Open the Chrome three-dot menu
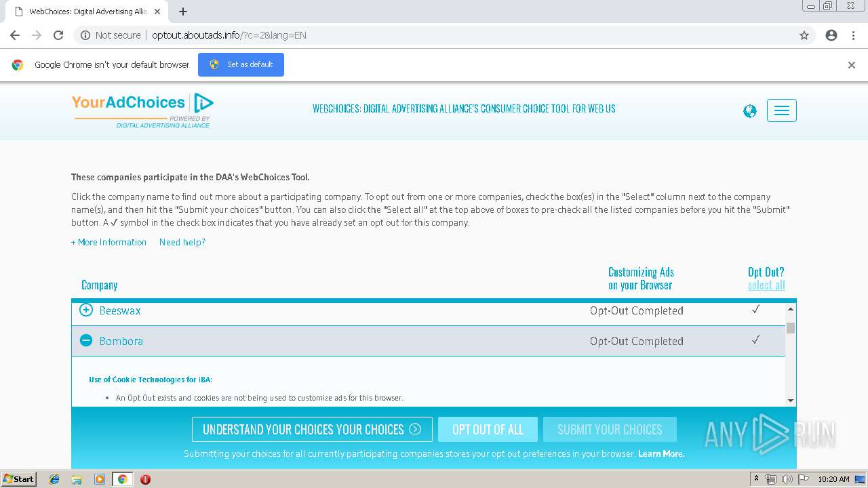 tap(853, 35)
